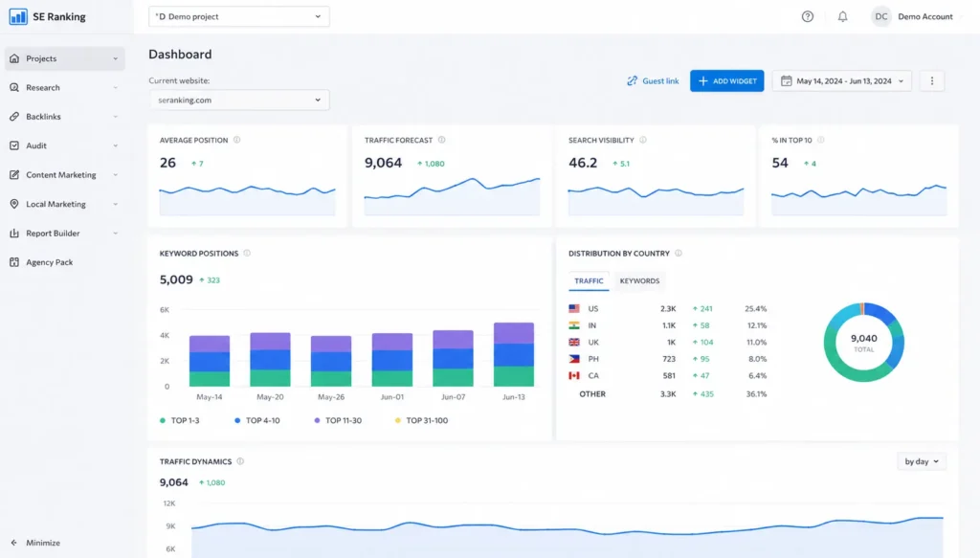Click the info icon beside Keyword Positions
980x558 pixels.
(248, 253)
